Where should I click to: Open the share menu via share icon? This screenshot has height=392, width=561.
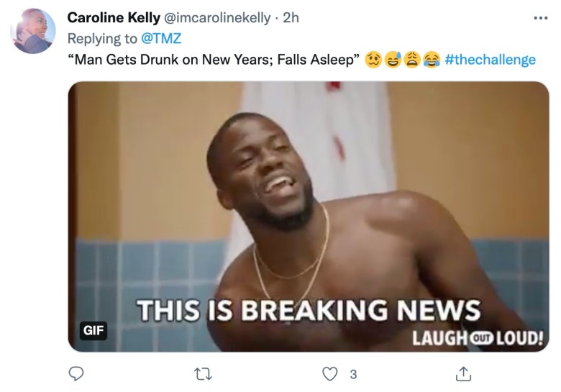tap(463, 373)
